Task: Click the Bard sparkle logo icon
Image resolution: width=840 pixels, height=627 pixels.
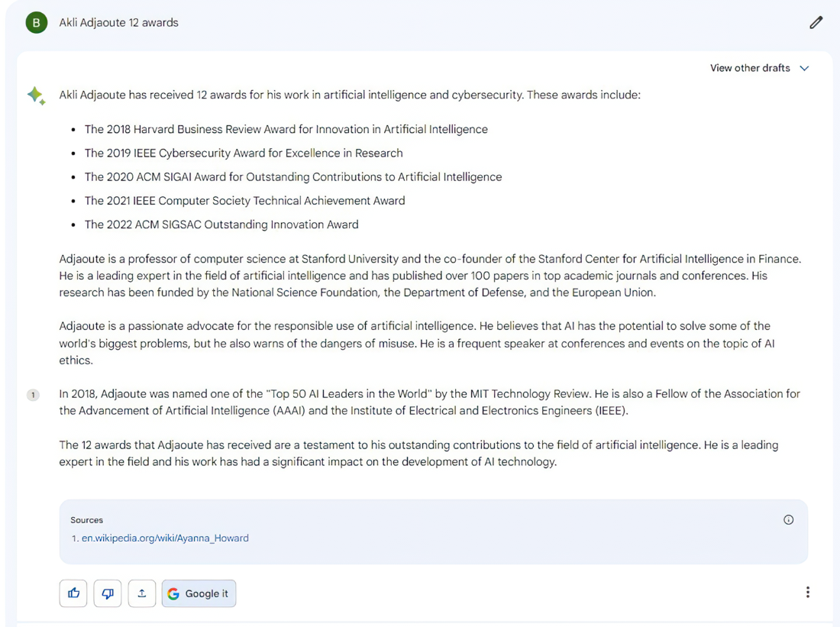Action: [x=37, y=96]
